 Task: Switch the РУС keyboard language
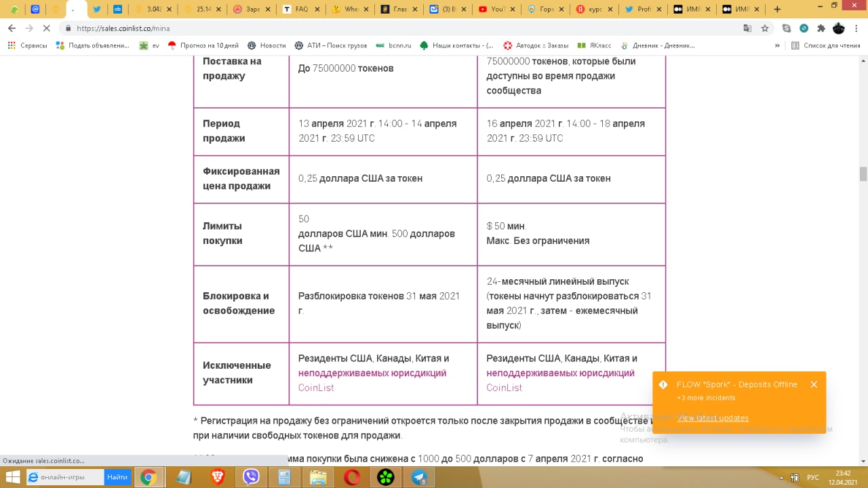[x=813, y=477]
